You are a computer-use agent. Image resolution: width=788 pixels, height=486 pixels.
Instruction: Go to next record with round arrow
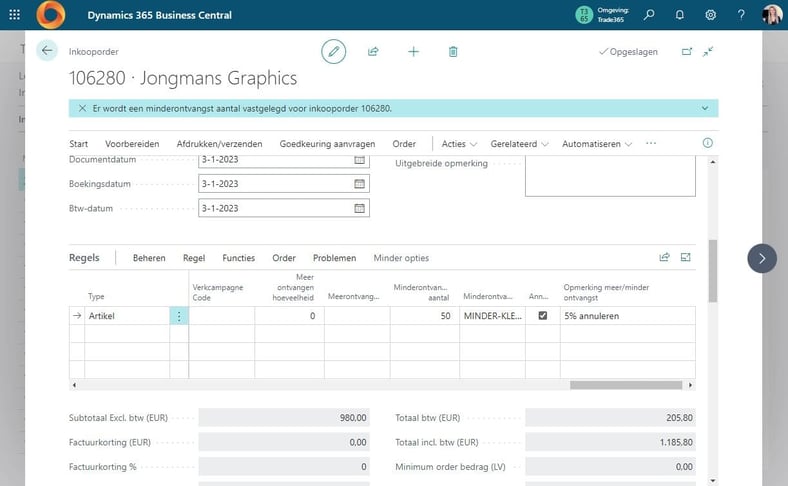[x=762, y=258]
